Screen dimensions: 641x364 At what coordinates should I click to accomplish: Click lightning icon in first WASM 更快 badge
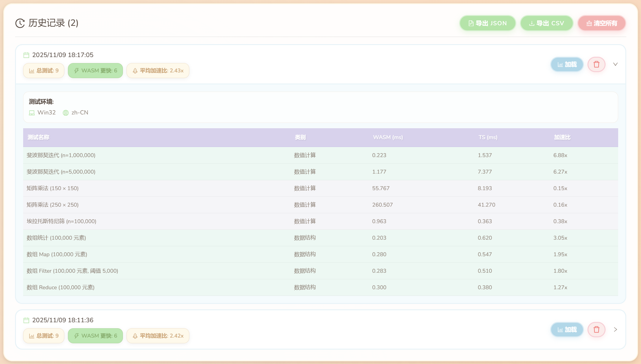tap(76, 71)
